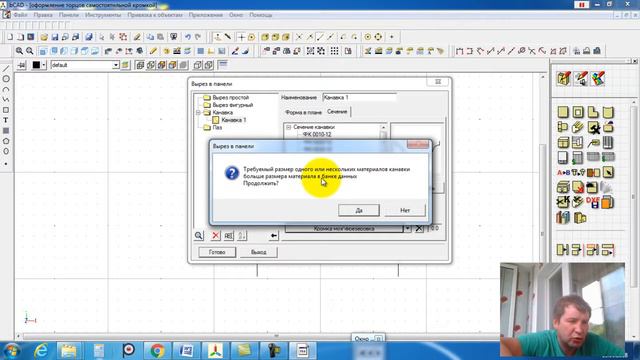Open the Помощь menu
Viewport: 640px width, 360px height.
[x=260, y=15]
